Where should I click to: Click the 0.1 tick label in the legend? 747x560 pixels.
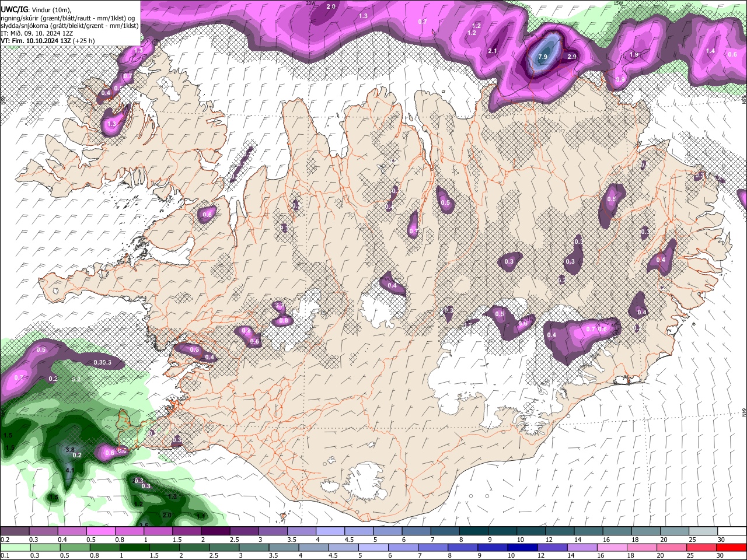(x=4, y=555)
